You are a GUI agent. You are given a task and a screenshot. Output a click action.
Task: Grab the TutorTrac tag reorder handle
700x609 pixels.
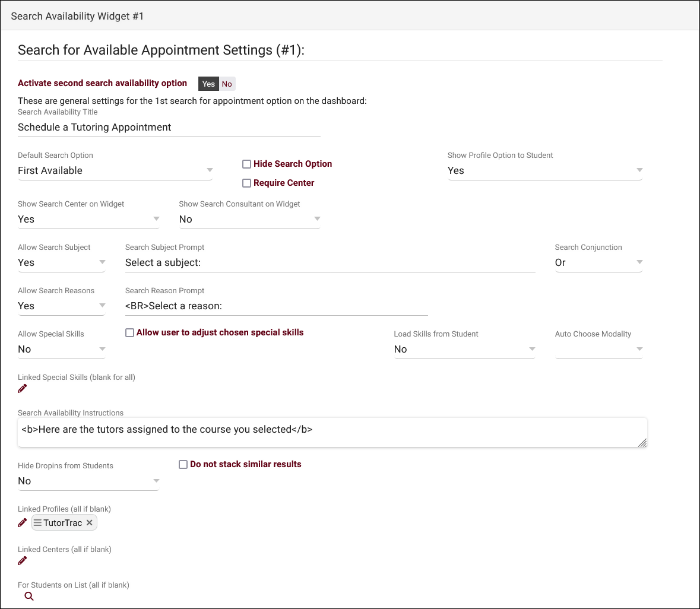(x=37, y=523)
